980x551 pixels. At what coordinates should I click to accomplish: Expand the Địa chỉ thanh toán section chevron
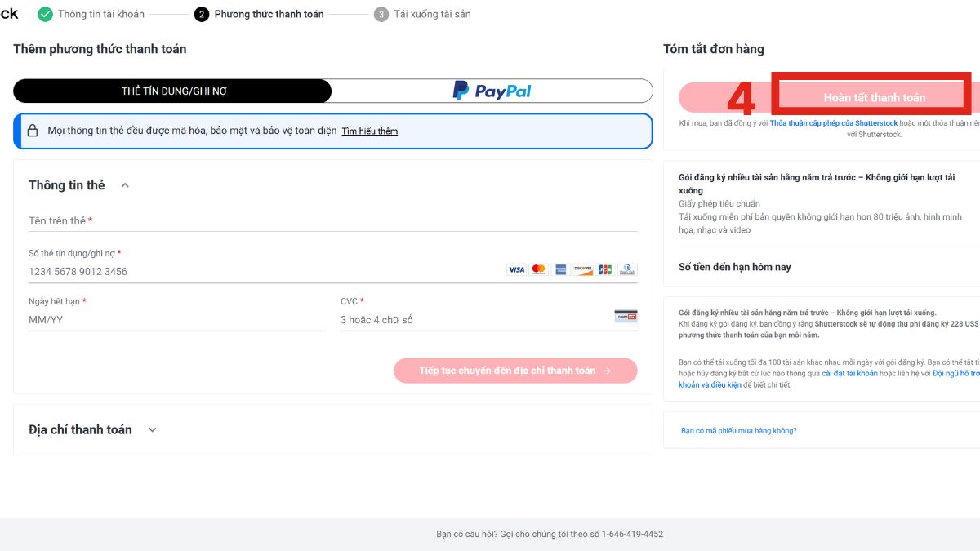coord(152,430)
